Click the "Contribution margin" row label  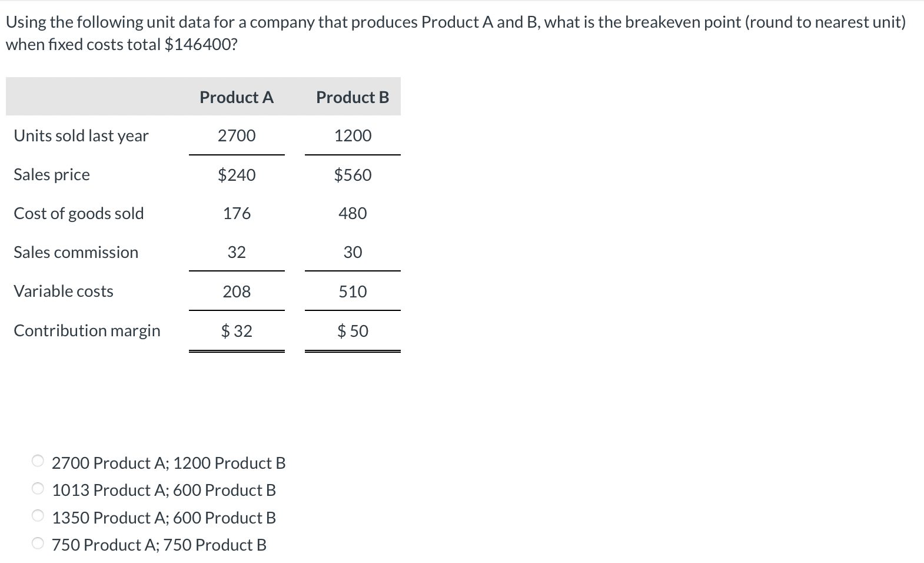point(87,330)
